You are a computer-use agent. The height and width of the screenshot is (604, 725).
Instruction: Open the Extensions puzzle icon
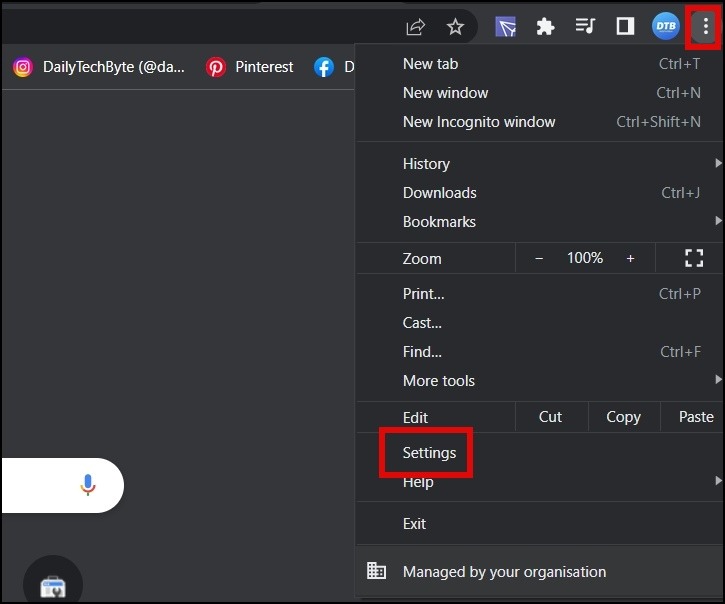(545, 26)
